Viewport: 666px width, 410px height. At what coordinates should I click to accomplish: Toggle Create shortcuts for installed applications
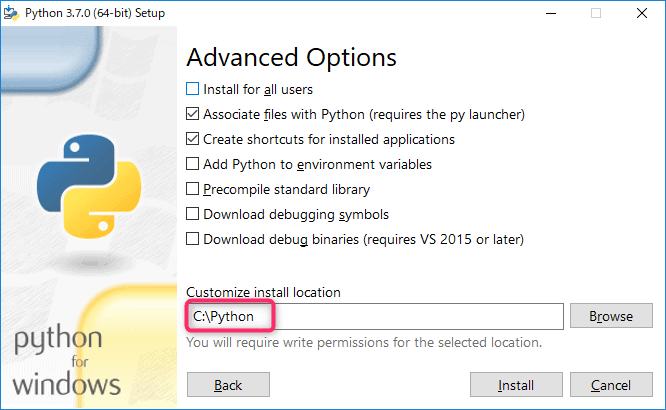(193, 139)
